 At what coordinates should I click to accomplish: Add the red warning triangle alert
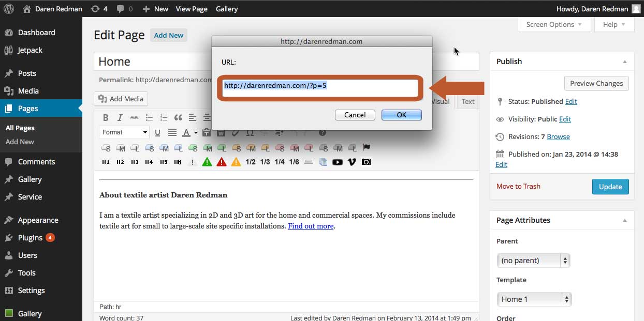coord(222,162)
